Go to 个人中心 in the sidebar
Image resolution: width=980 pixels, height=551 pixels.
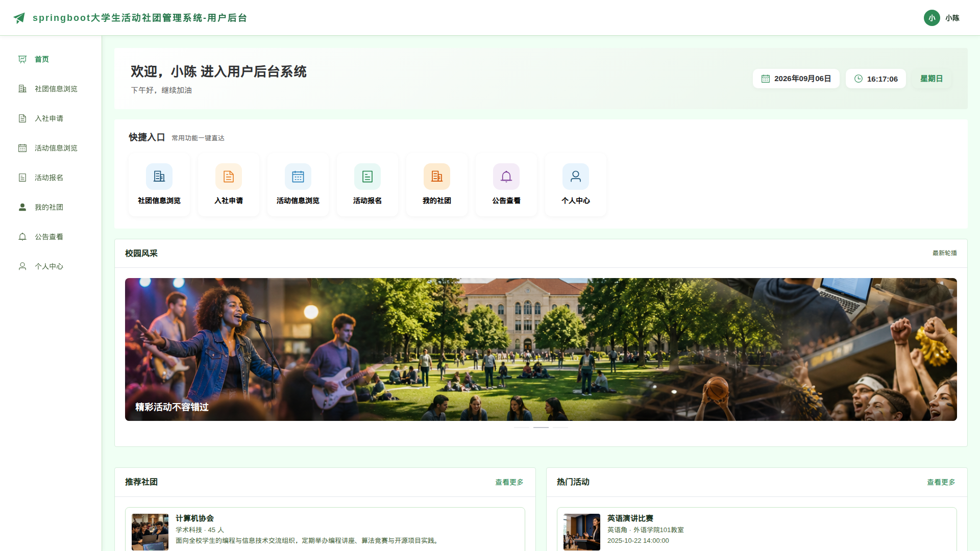pyautogui.click(x=51, y=266)
